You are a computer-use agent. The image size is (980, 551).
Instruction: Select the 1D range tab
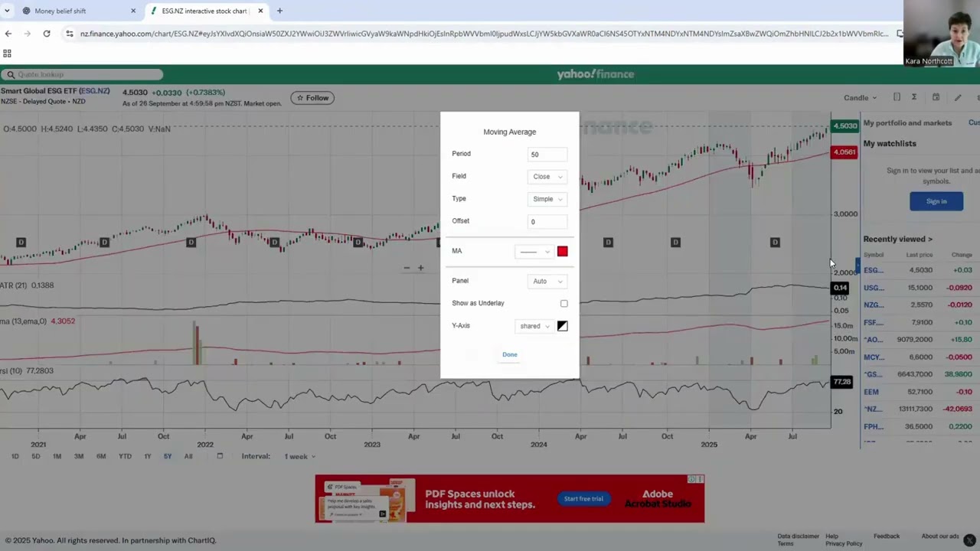click(x=15, y=456)
